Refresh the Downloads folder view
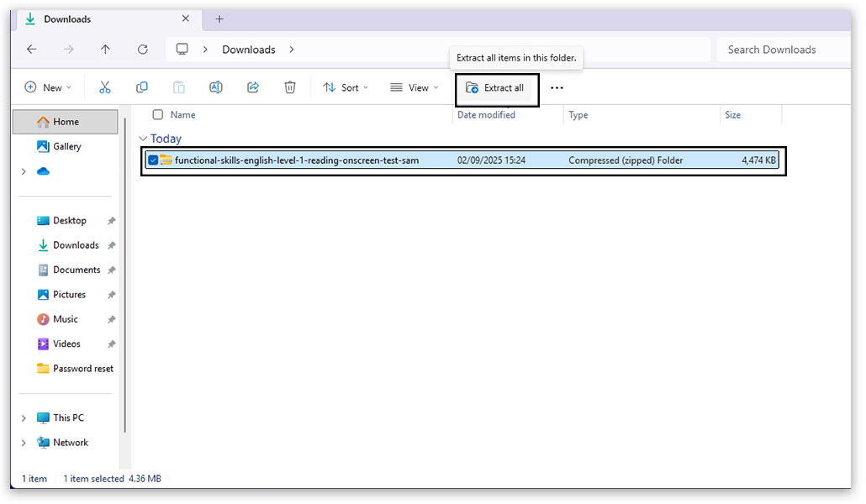Viewport: 866px width, 504px height. pos(142,50)
